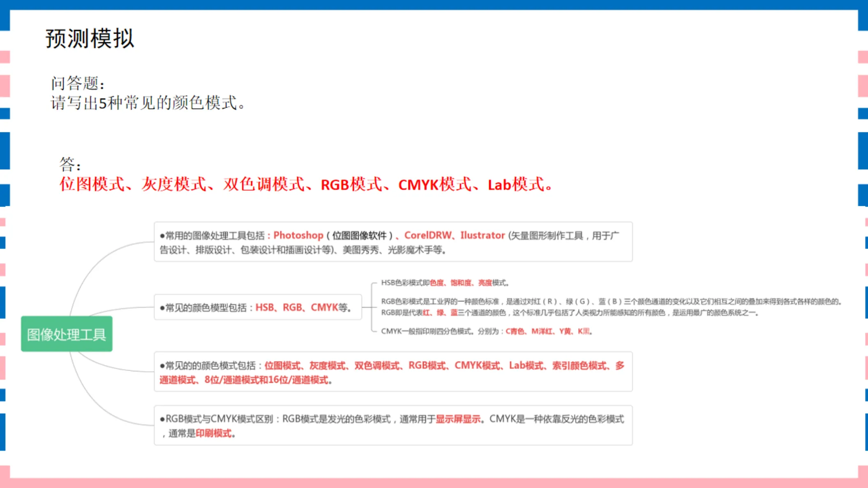Click the line RGB即是代表红、绿、蓝三个通道
Image resolution: width=868 pixels, height=488 pixels.
coord(570,313)
